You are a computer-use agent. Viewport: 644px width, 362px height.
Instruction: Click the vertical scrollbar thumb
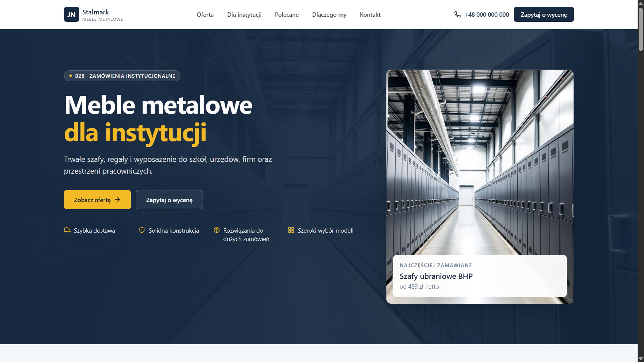click(641, 29)
